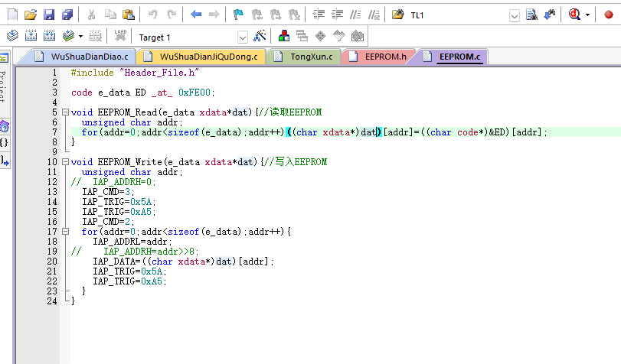Download code with LOAD icon
Screen dimensions: 621x364
pyautogui.click(x=120, y=36)
